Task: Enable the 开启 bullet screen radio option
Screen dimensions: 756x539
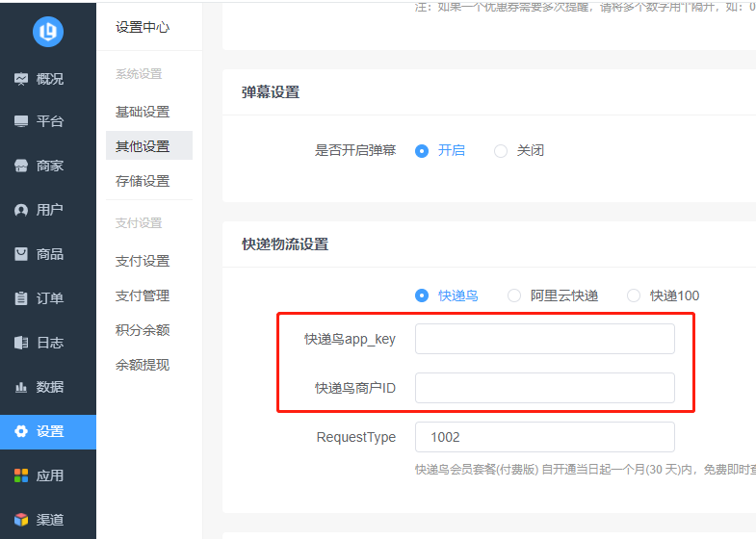Action: [422, 150]
